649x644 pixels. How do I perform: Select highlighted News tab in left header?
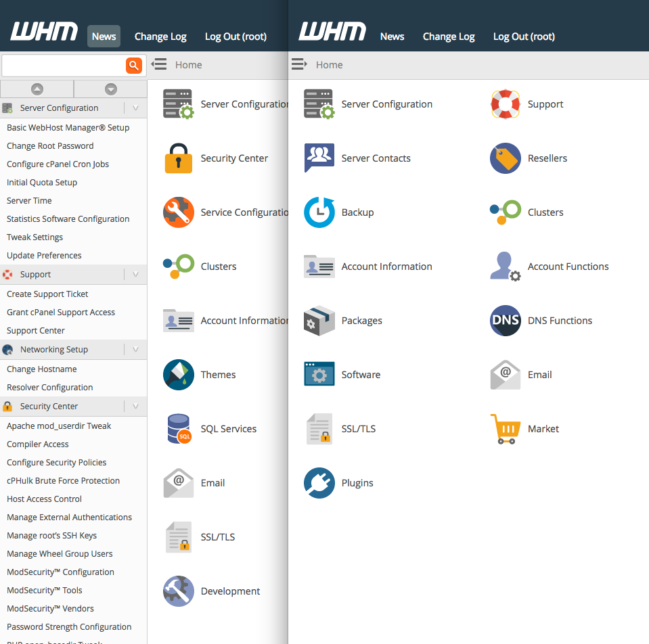104,37
